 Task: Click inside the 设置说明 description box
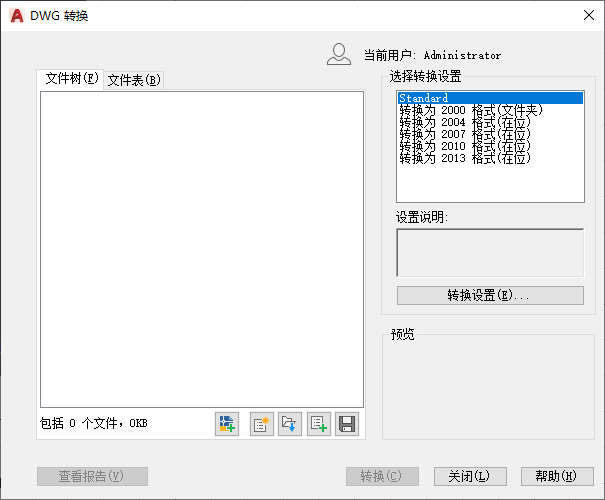click(490, 253)
